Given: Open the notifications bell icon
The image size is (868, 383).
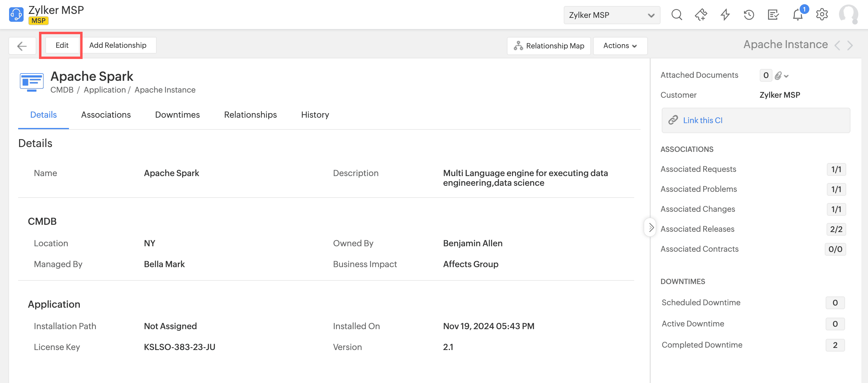Looking at the screenshot, I should click(798, 15).
